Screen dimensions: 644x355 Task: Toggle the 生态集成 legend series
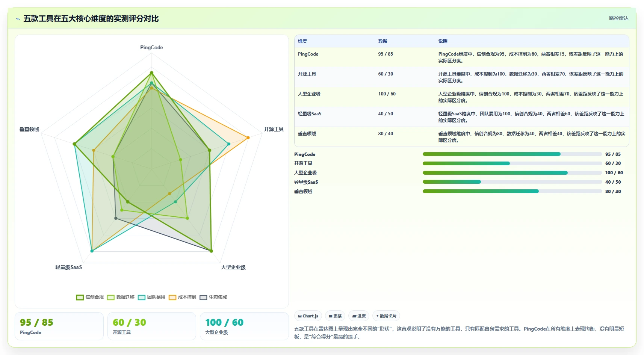213,297
